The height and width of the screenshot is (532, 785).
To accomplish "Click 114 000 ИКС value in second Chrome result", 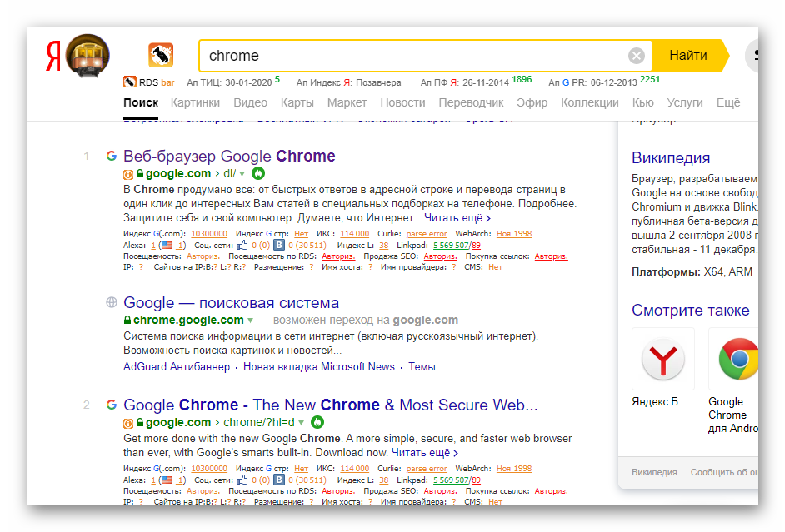I will point(355,469).
